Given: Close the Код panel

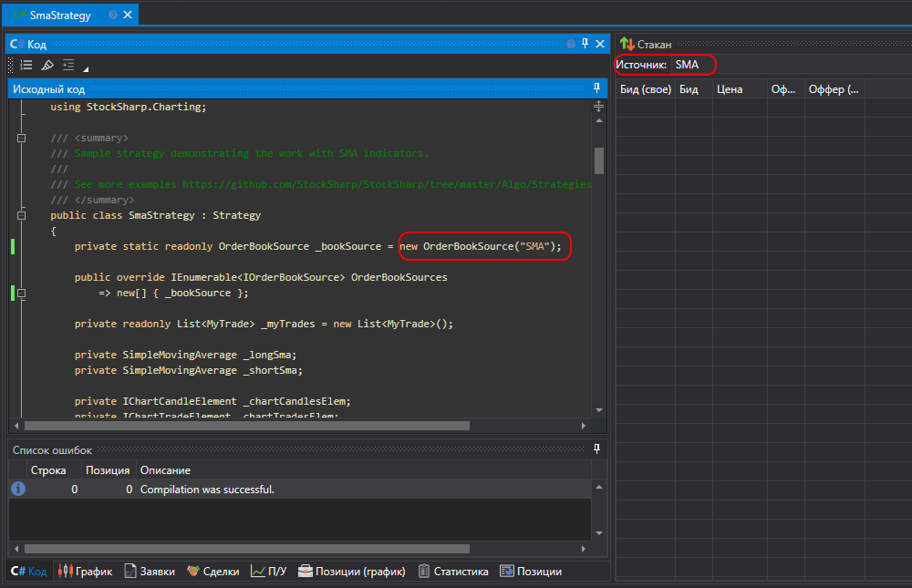Looking at the screenshot, I should click(x=600, y=44).
